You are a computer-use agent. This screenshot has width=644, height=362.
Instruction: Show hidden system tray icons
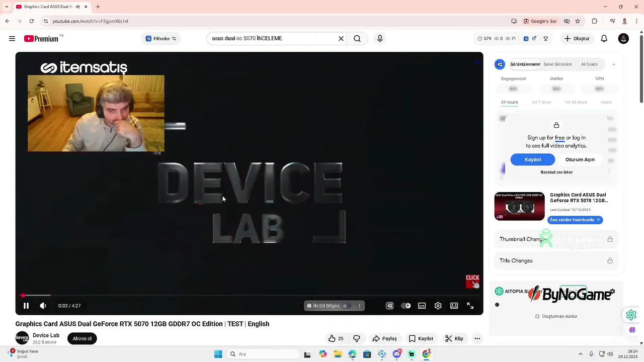tap(580, 354)
